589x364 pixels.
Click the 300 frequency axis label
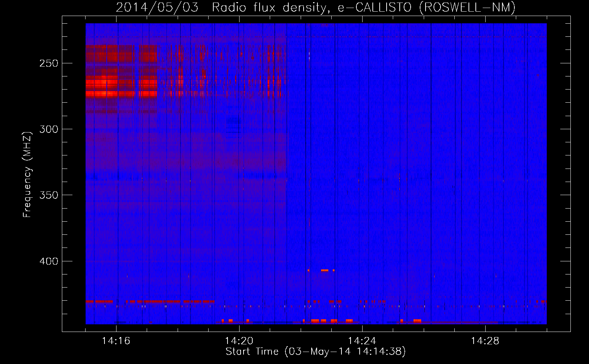[x=49, y=129]
